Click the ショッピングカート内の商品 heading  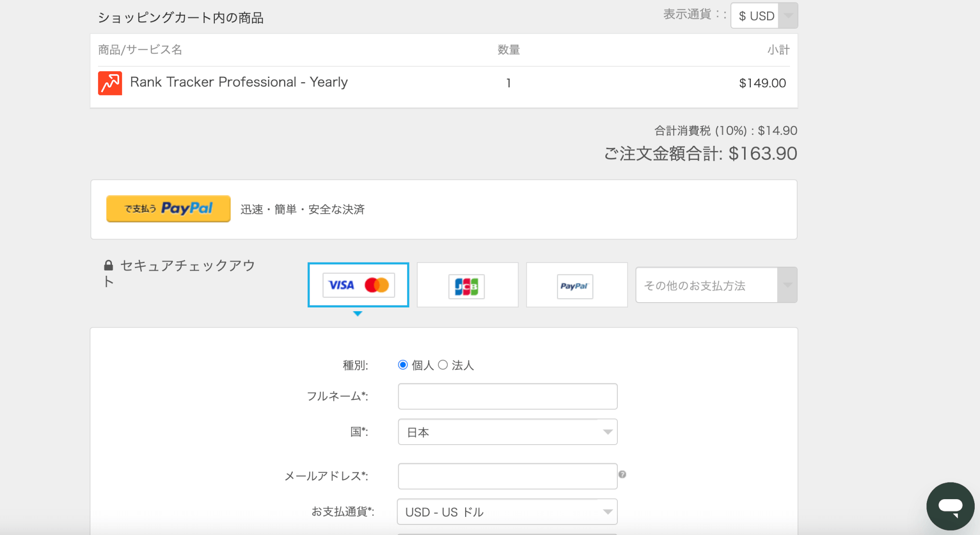click(180, 18)
